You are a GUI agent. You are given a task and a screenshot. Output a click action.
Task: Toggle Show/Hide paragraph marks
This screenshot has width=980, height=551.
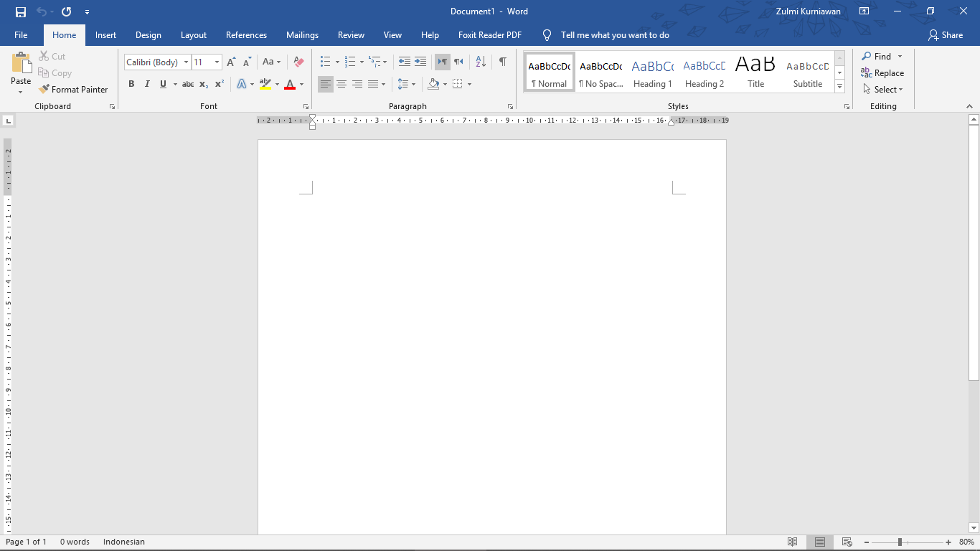point(503,62)
